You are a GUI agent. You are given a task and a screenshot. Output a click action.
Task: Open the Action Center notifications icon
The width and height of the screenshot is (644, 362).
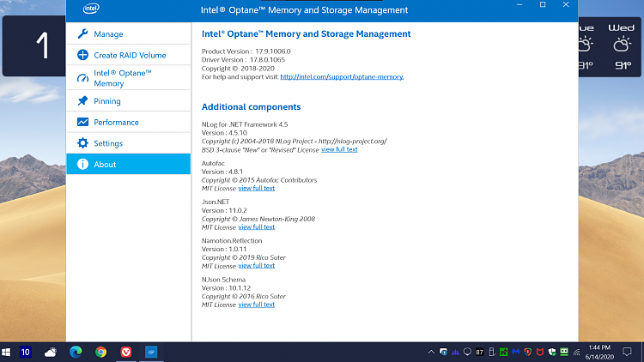coord(627,353)
